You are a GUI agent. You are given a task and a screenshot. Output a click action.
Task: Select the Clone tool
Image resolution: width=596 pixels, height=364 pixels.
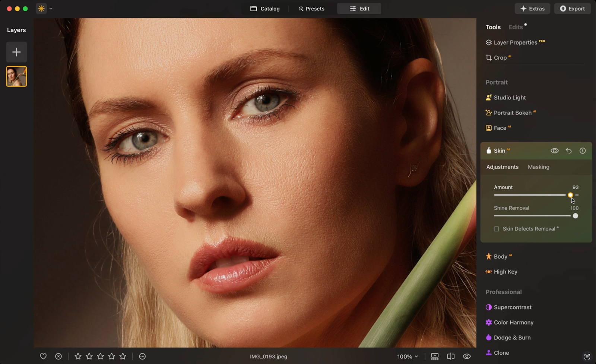[501, 352]
